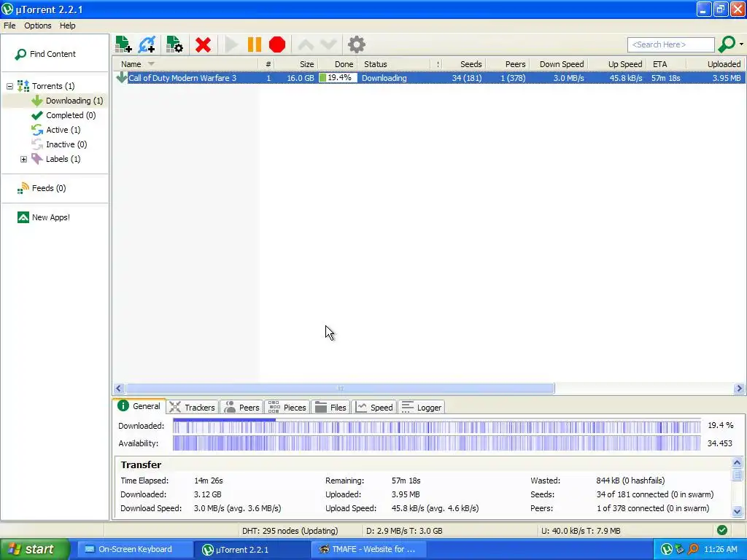Switch to the Files tab
Image resolution: width=747 pixels, height=560 pixels.
point(330,408)
